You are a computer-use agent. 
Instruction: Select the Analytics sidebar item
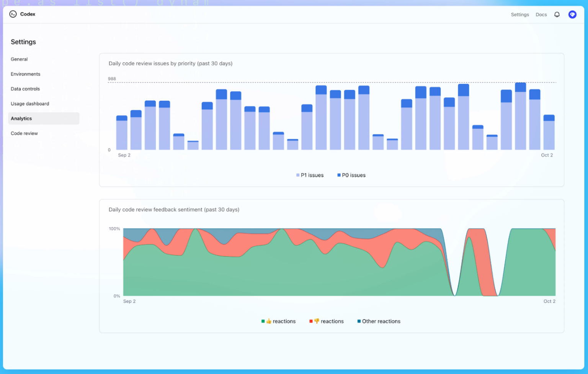tap(21, 118)
